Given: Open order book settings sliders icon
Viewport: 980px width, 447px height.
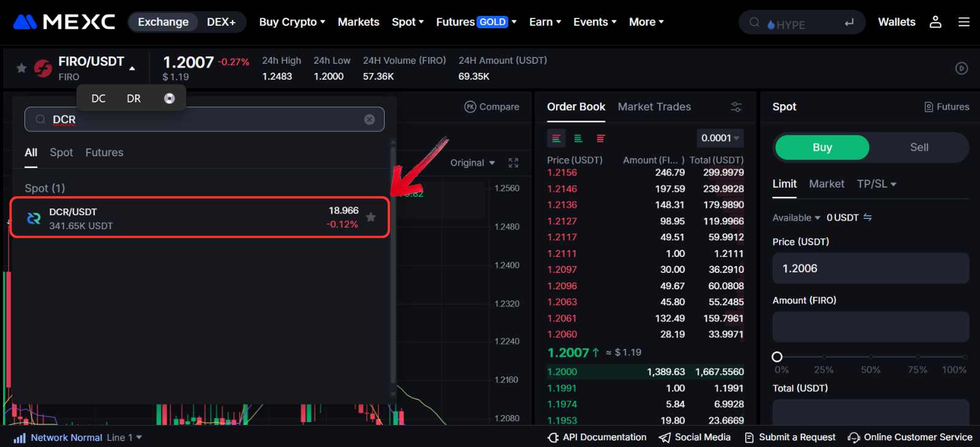Looking at the screenshot, I should pyautogui.click(x=736, y=107).
